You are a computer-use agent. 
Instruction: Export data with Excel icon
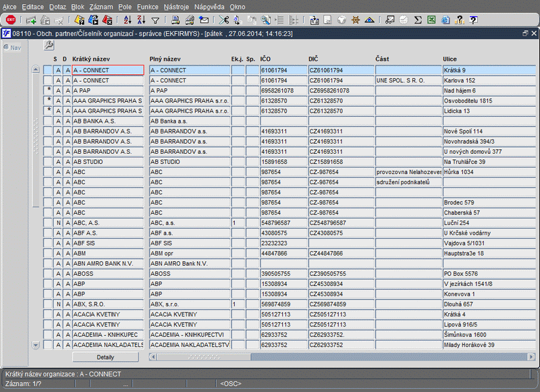(x=432, y=20)
